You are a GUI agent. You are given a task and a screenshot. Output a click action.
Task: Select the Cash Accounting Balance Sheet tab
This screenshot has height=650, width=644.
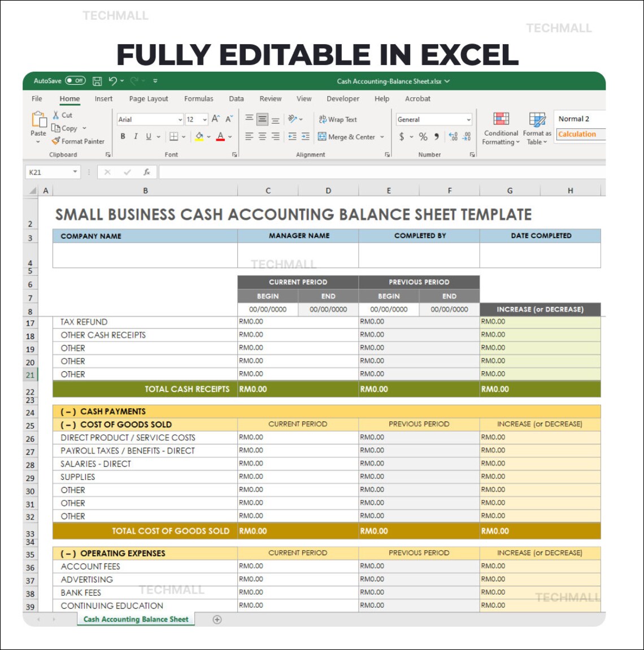(x=136, y=619)
